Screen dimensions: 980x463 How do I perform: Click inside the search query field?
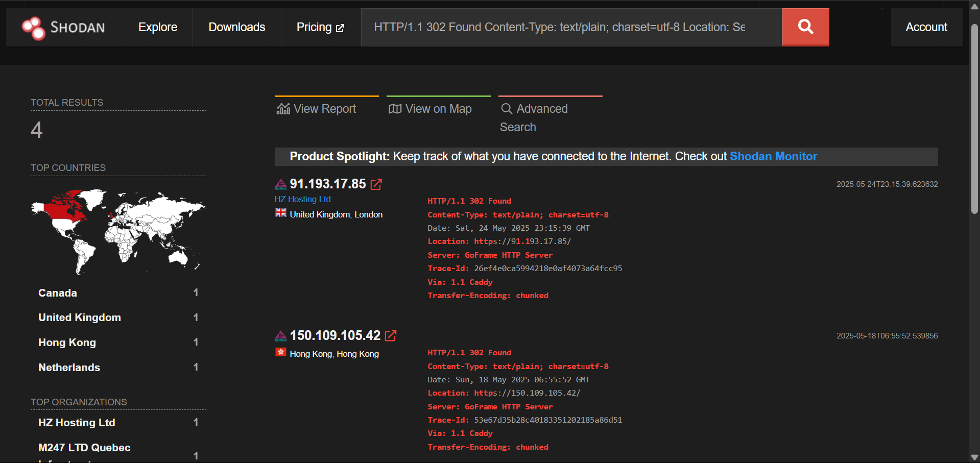(x=562, y=27)
